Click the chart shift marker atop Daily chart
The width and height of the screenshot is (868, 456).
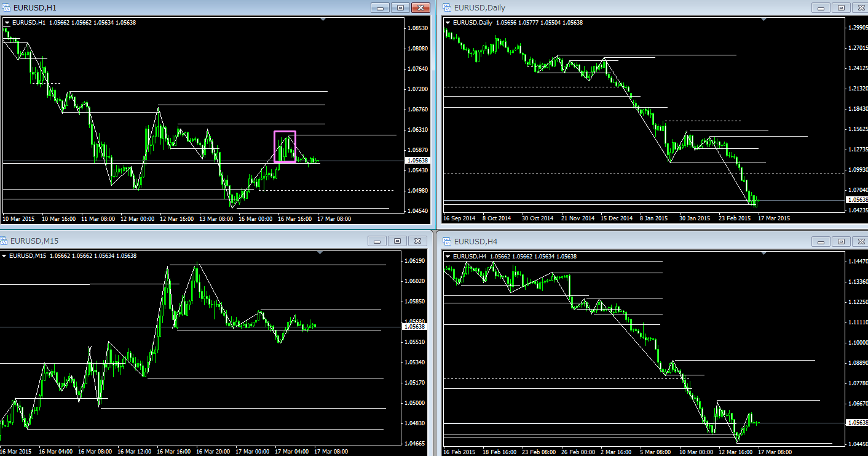coord(764,20)
